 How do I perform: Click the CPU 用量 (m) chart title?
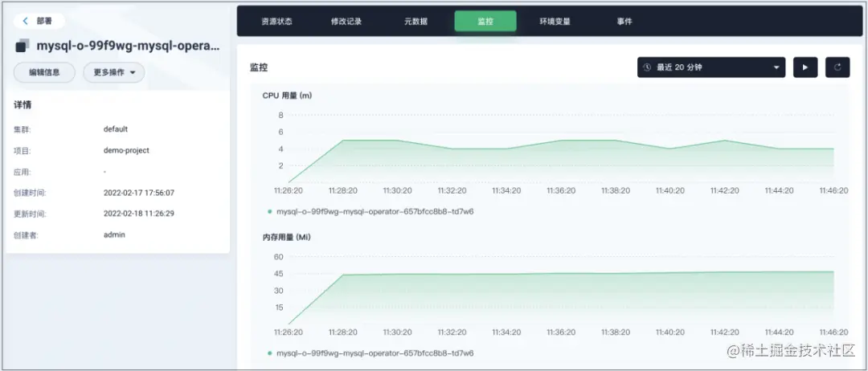click(x=287, y=95)
